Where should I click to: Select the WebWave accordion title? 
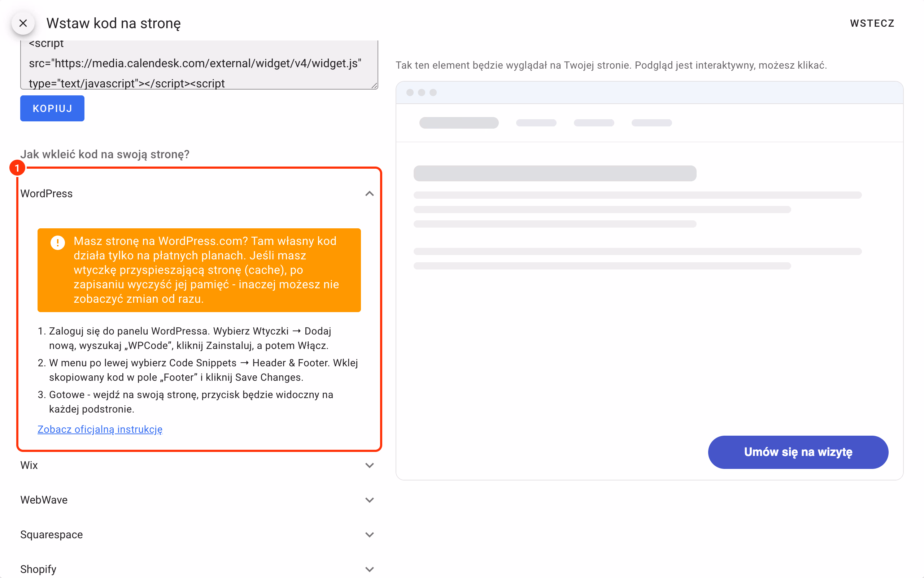pos(44,500)
